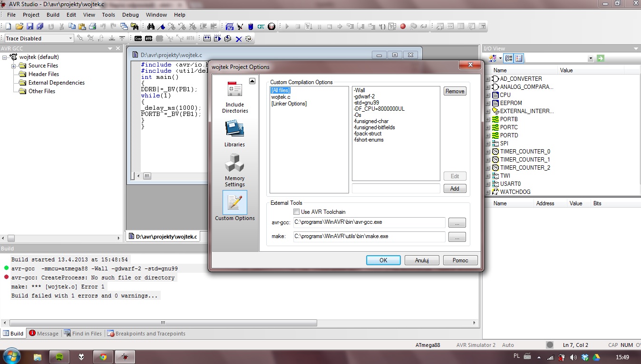641x364 pixels.
Task: Open Windows Explorer from the taskbar
Action: tap(38, 356)
